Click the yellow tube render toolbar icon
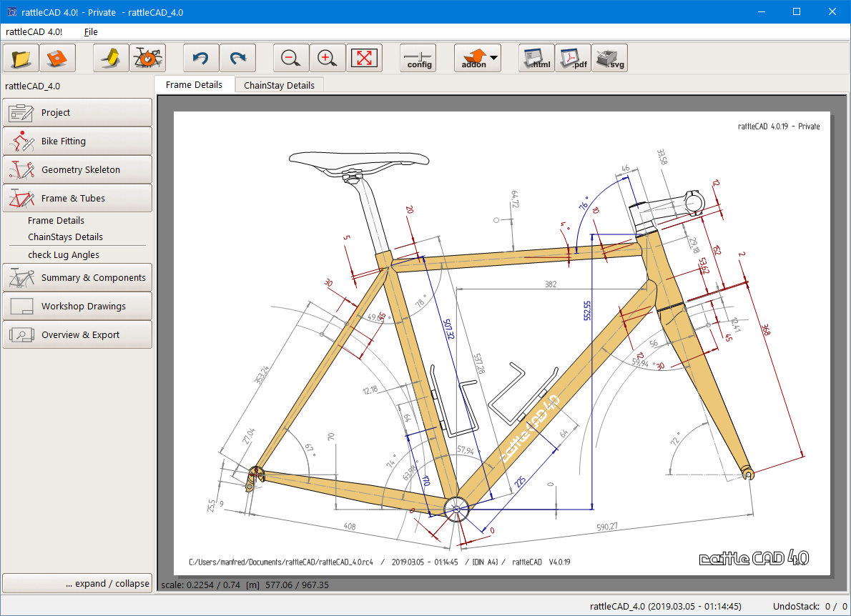Viewport: 851px width, 616px height. tap(112, 58)
